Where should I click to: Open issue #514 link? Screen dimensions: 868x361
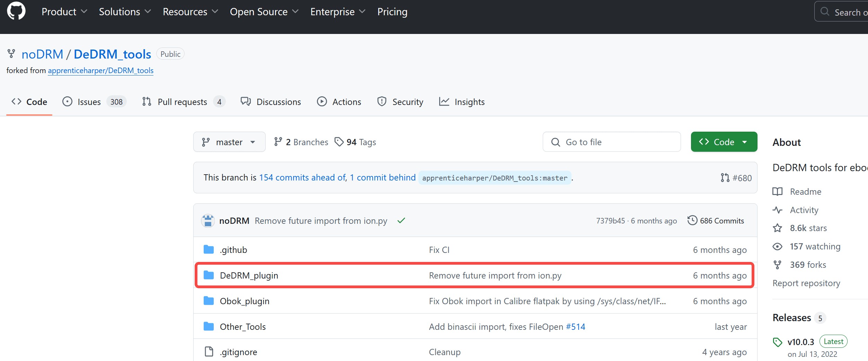pyautogui.click(x=575, y=327)
